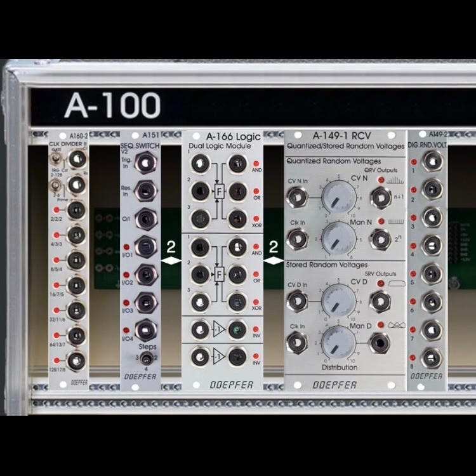
Task: Click the "A-100" case label
Action: pyautogui.click(x=112, y=105)
